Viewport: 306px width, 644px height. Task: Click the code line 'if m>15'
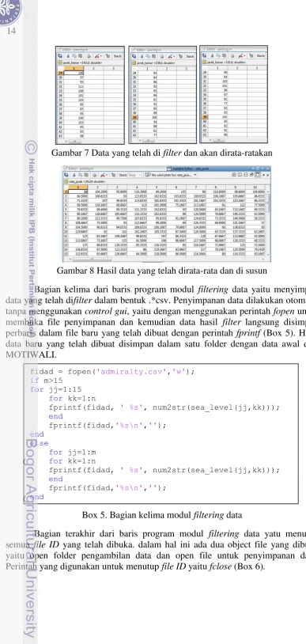click(47, 381)
